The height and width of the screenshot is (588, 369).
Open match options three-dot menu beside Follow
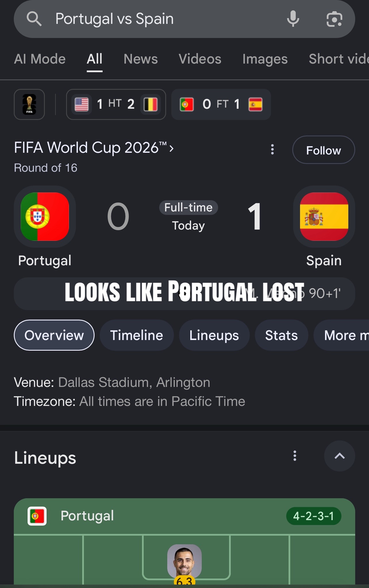[272, 150]
